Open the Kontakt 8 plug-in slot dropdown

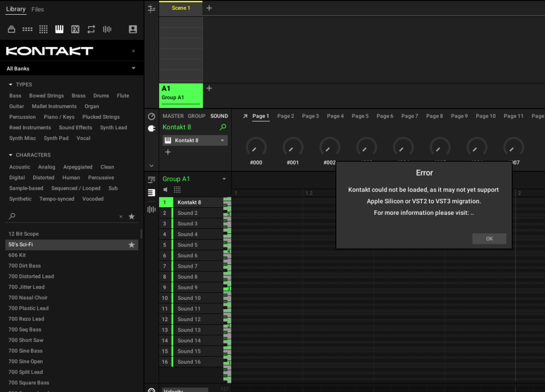222,141
